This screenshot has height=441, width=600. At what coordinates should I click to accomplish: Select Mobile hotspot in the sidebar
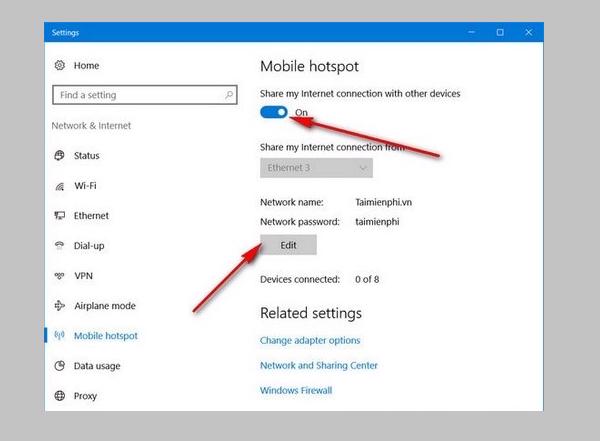point(105,336)
